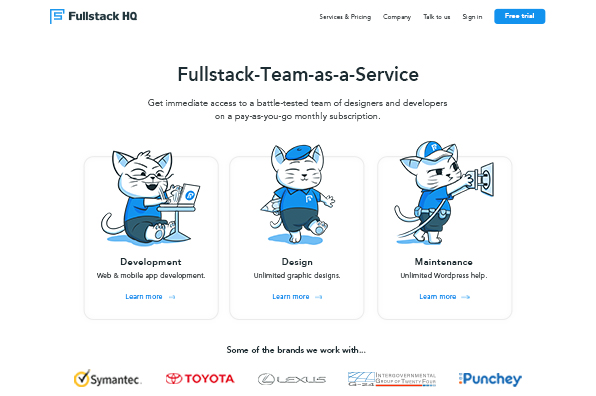This screenshot has width=596, height=396.
Task: Open the Sign in link
Action: tap(472, 17)
